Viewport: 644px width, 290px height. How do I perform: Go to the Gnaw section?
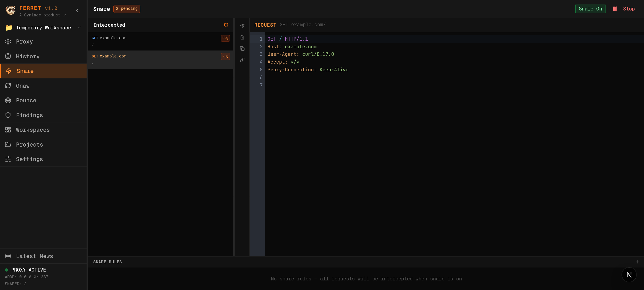[x=43, y=86]
